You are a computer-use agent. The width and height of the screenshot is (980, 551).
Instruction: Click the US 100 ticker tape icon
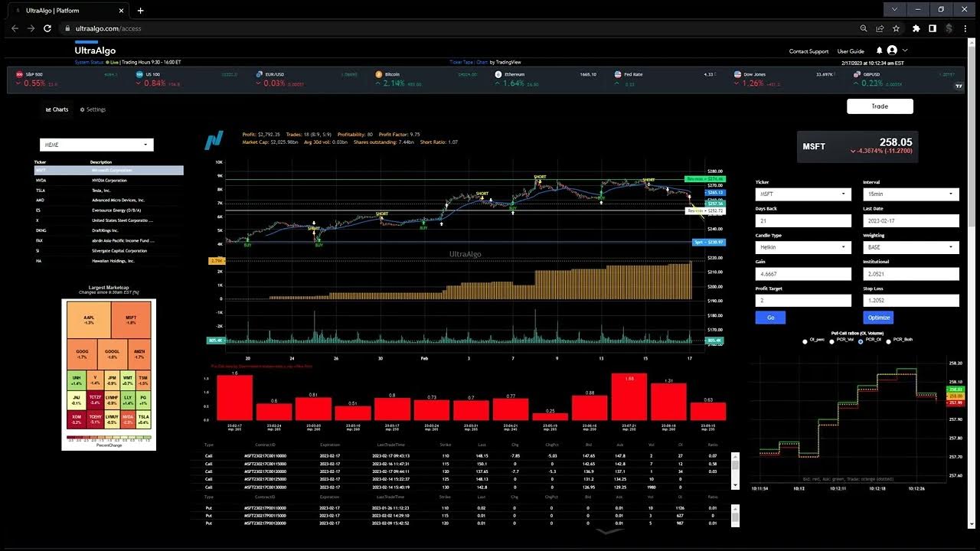point(139,74)
